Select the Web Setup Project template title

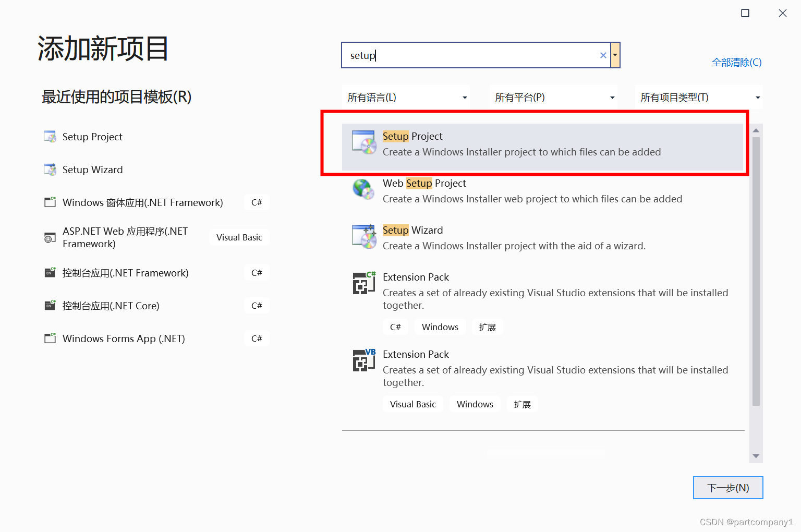pos(424,183)
